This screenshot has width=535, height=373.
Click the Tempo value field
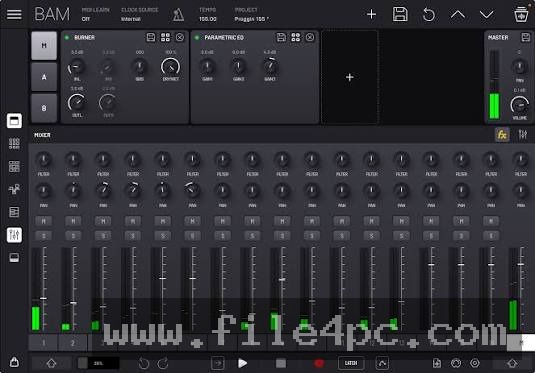pyautogui.click(x=207, y=14)
